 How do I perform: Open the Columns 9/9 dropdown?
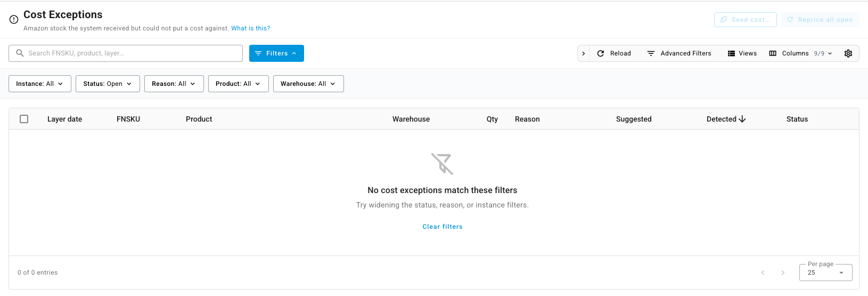click(800, 53)
